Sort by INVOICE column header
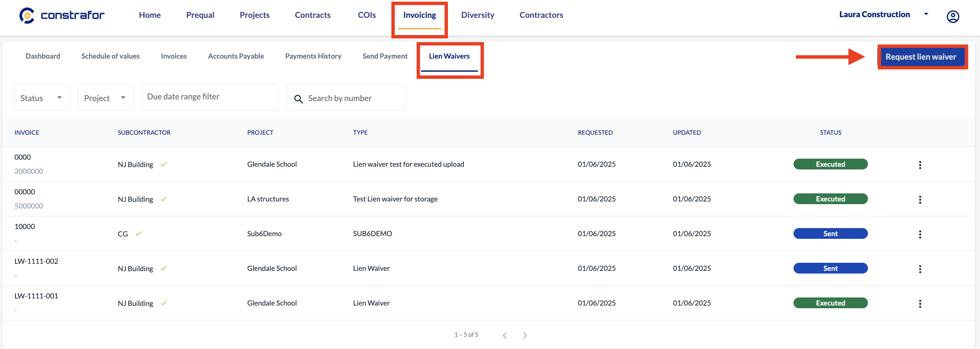980x349 pixels. 27,132
